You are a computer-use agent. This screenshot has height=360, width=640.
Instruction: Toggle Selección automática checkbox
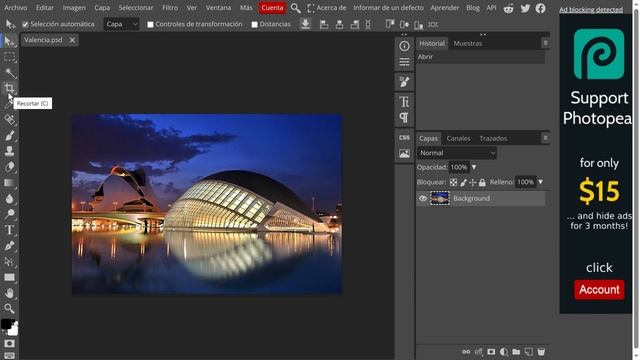25,24
